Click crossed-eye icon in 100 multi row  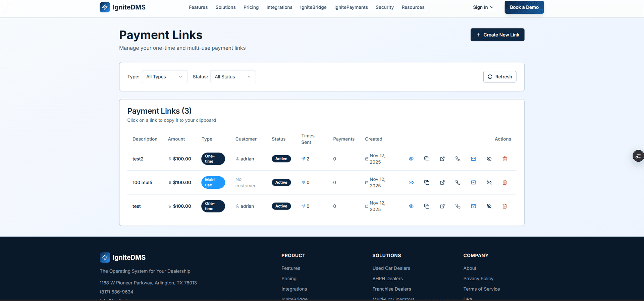[489, 183]
